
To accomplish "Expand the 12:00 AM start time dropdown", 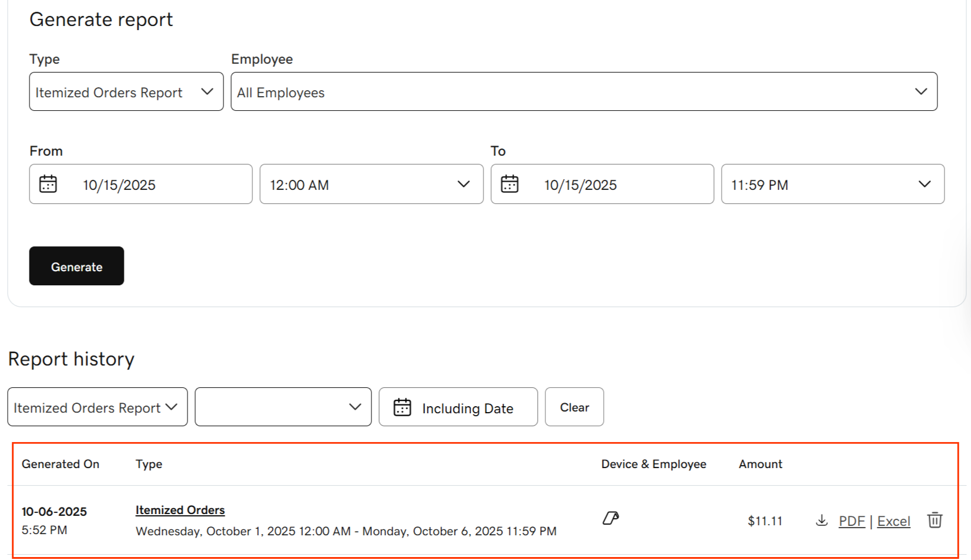I will click(x=463, y=184).
